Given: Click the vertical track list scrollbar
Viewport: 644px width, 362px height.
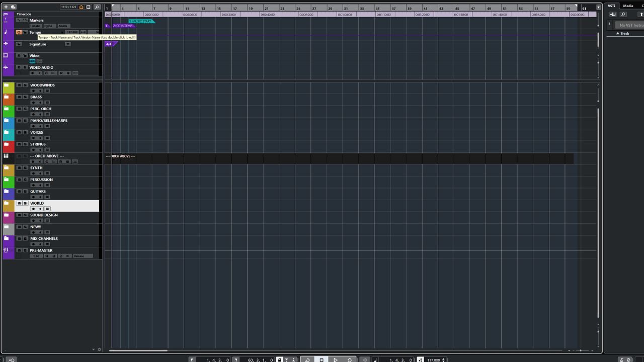Looking at the screenshot, I should [598, 213].
